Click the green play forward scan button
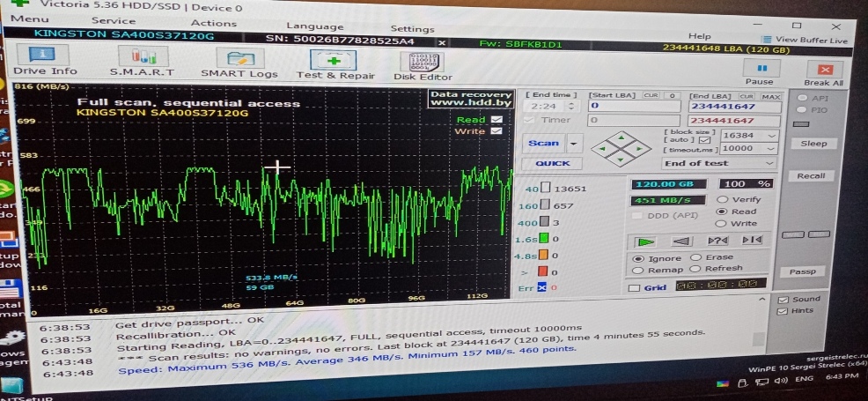 tap(644, 241)
